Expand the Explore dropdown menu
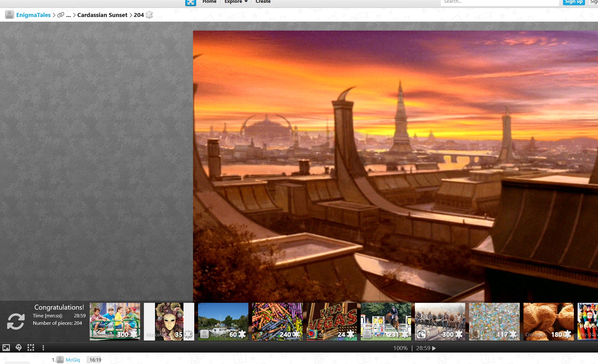Image resolution: width=598 pixels, height=364 pixels. pyautogui.click(x=236, y=2)
